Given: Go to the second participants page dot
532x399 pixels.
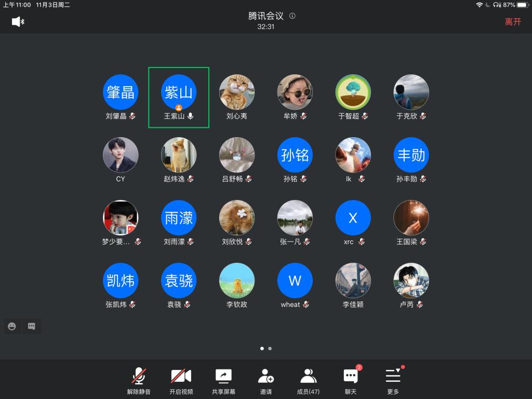Looking at the screenshot, I should 270,349.
